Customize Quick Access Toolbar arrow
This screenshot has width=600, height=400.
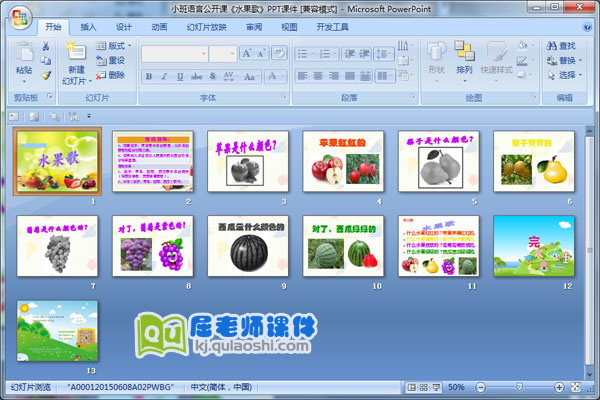(x=89, y=116)
